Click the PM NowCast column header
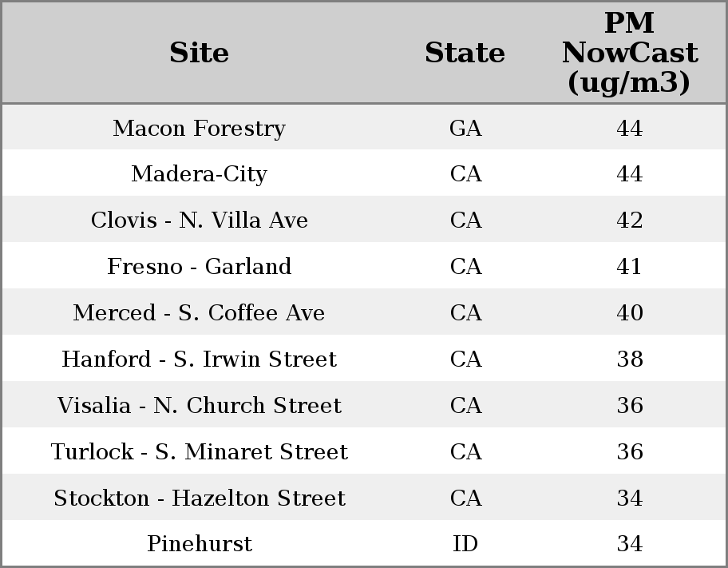 tap(629, 53)
